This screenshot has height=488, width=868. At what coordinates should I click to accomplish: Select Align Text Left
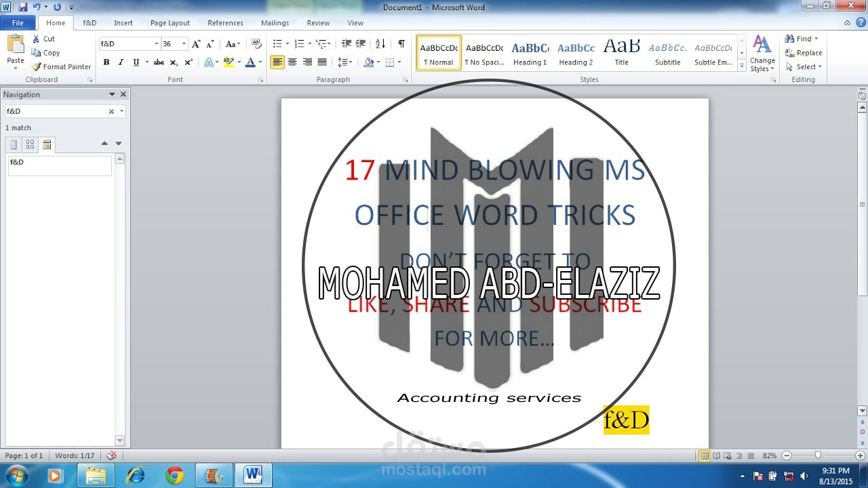(277, 62)
